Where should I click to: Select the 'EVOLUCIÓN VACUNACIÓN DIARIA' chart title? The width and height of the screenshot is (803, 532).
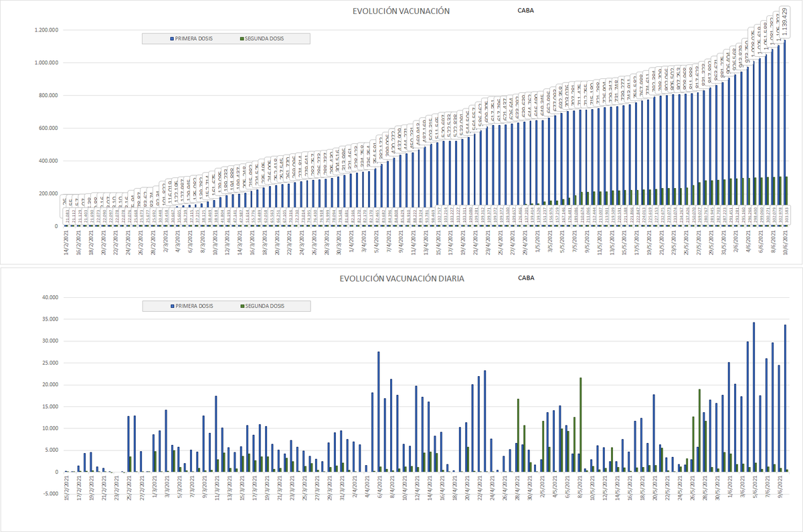pyautogui.click(x=401, y=278)
